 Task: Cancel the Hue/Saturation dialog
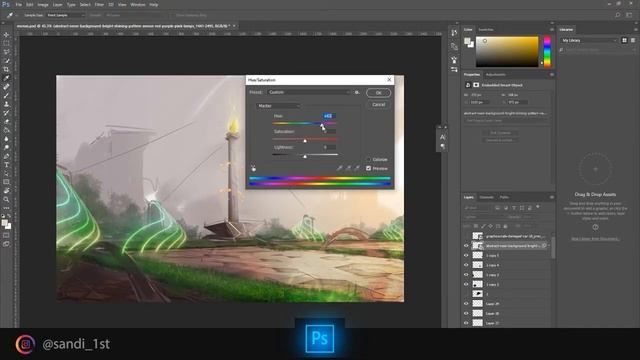pyautogui.click(x=378, y=104)
